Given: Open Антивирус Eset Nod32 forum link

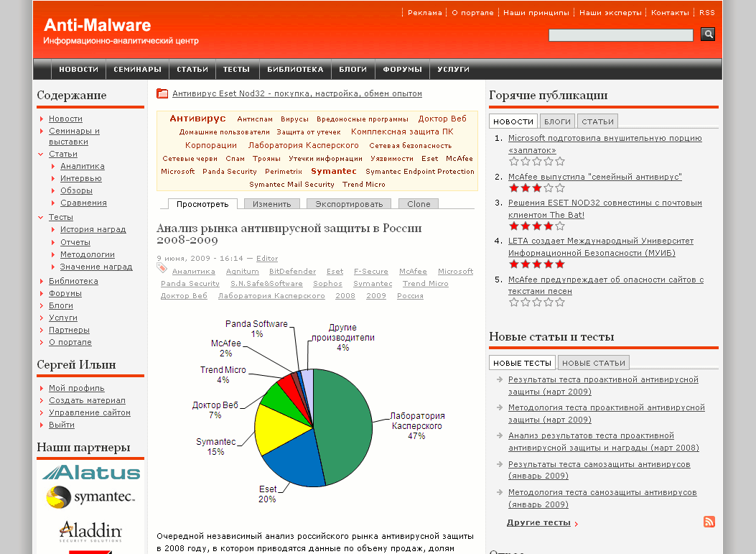Looking at the screenshot, I should pos(297,93).
